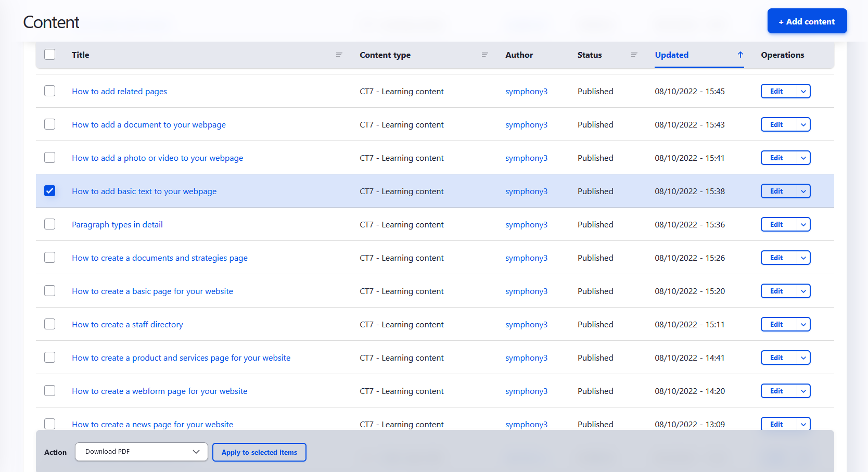868x472 pixels.
Task: Sort the table by Content type column
Action: pyautogui.click(x=385, y=55)
